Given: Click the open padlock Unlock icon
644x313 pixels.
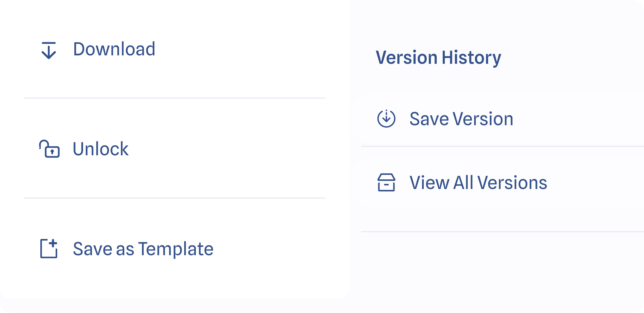Looking at the screenshot, I should coord(49,149).
